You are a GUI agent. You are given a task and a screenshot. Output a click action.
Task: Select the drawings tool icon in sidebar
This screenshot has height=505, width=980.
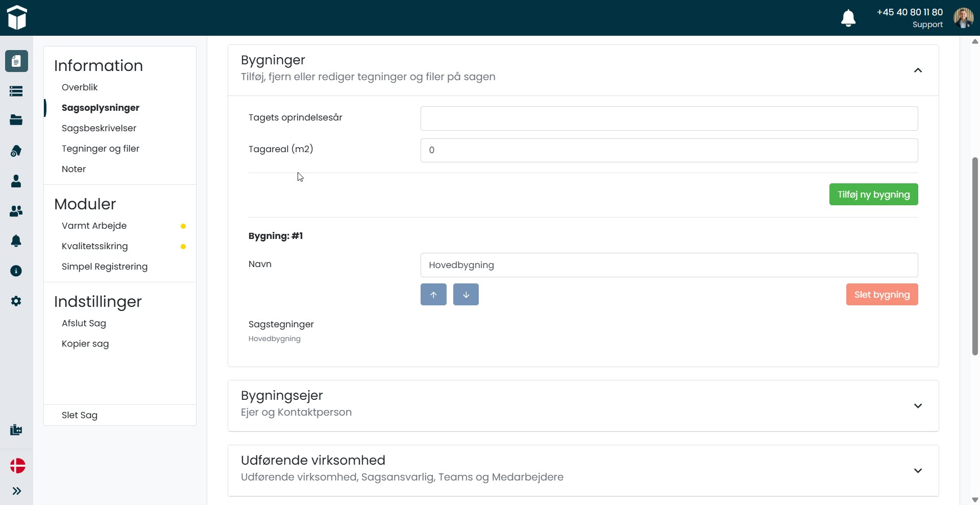pyautogui.click(x=16, y=151)
